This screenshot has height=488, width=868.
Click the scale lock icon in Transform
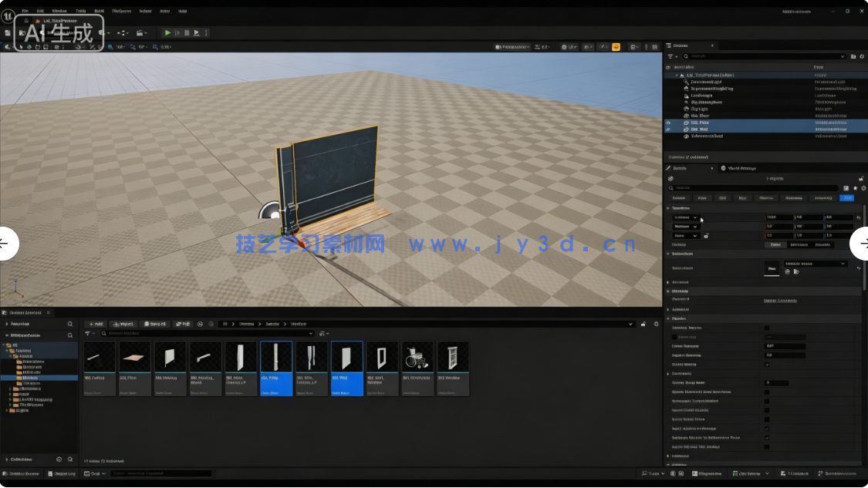coord(706,236)
